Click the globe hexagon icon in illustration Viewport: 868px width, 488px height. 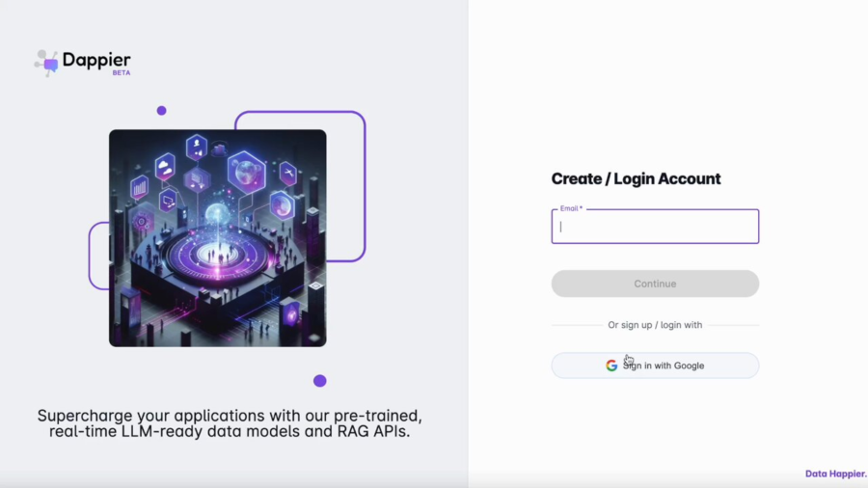point(246,172)
